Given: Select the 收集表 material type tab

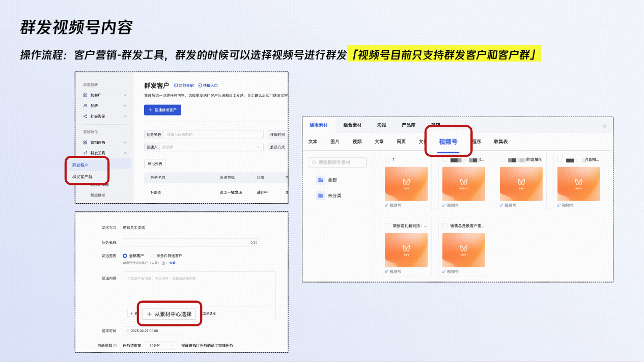Looking at the screenshot, I should (x=500, y=142).
